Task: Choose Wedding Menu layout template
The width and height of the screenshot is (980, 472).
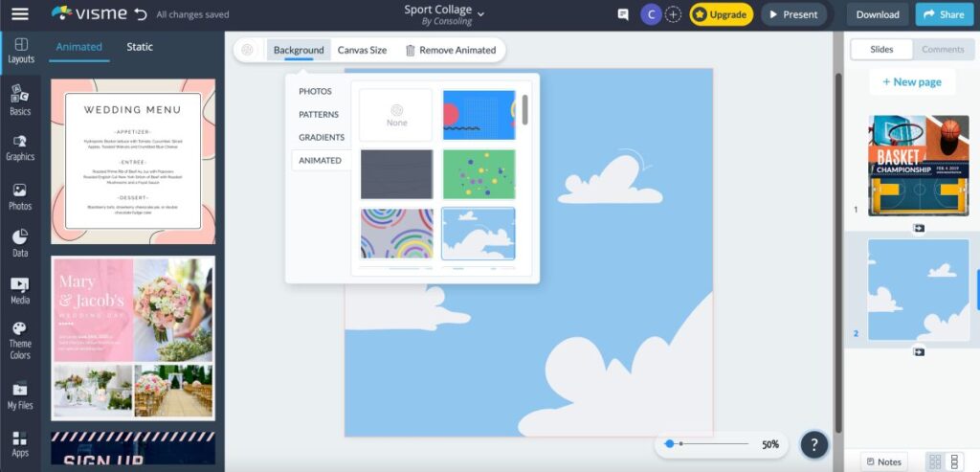Action: [x=133, y=161]
